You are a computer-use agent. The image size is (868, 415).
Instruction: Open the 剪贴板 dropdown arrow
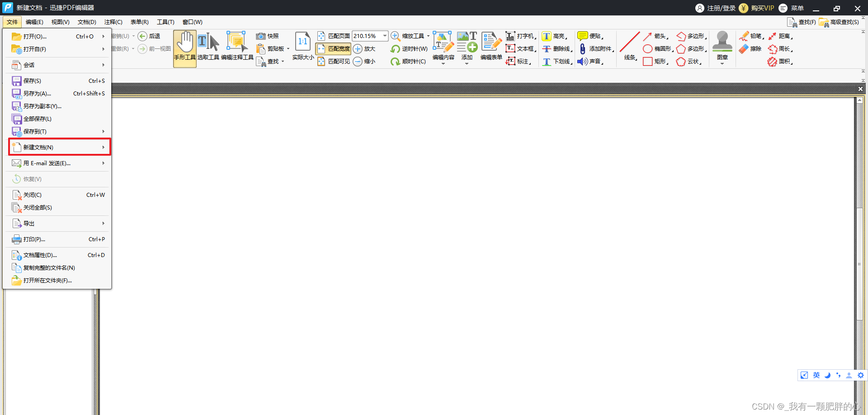(x=289, y=48)
